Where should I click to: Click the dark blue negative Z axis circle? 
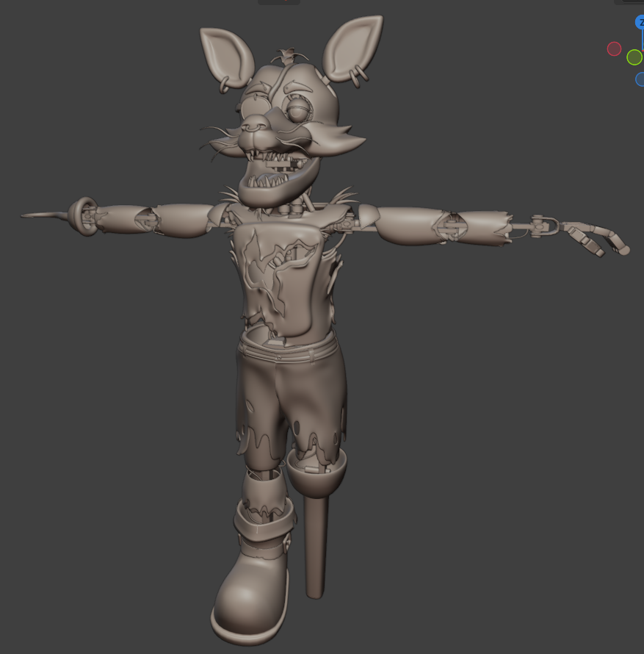(640, 79)
